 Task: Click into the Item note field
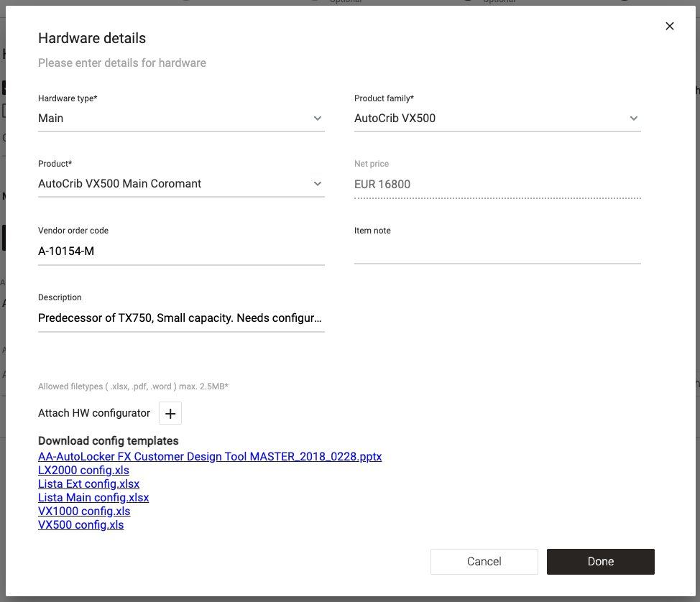497,251
